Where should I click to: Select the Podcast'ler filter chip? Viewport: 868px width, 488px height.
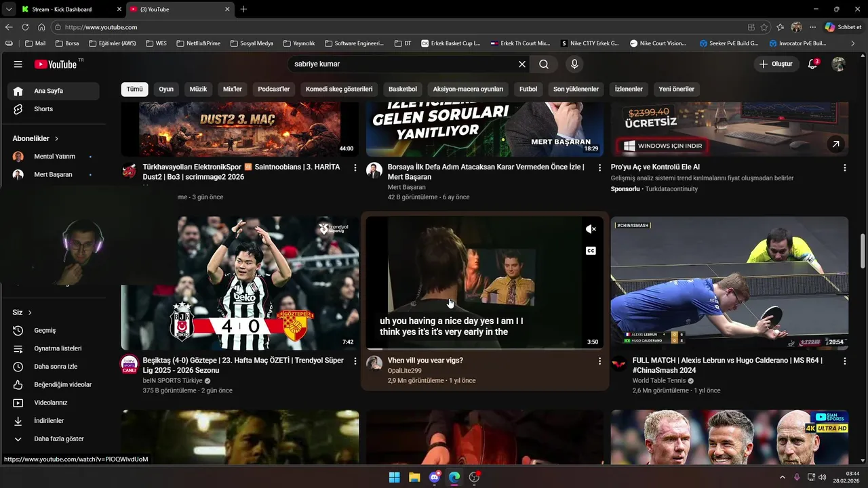(x=274, y=89)
